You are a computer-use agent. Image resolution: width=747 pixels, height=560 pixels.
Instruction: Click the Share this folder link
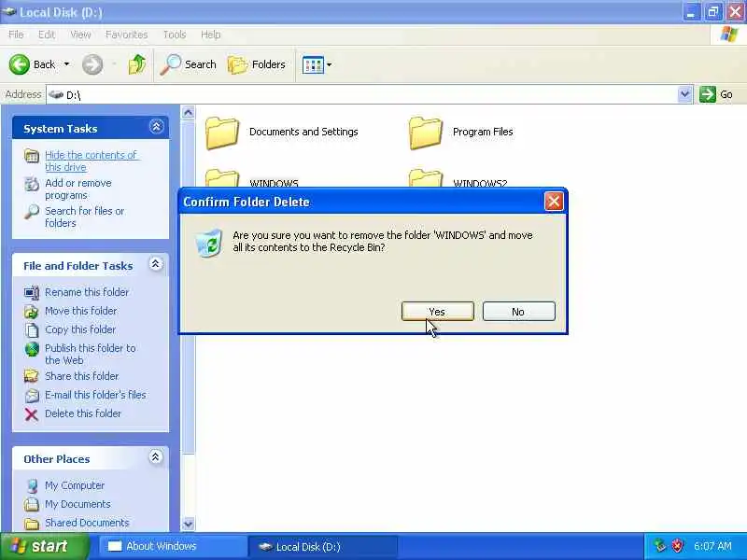tap(82, 376)
